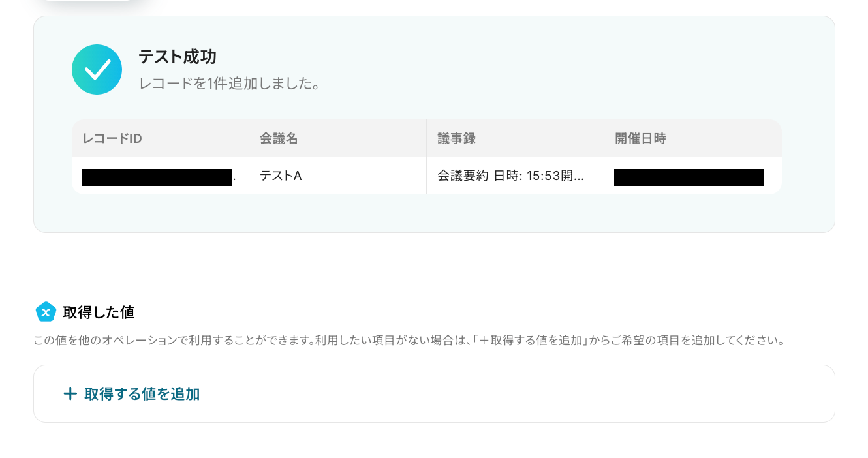Click the テスト成功 heading
868x458 pixels.
(x=177, y=57)
